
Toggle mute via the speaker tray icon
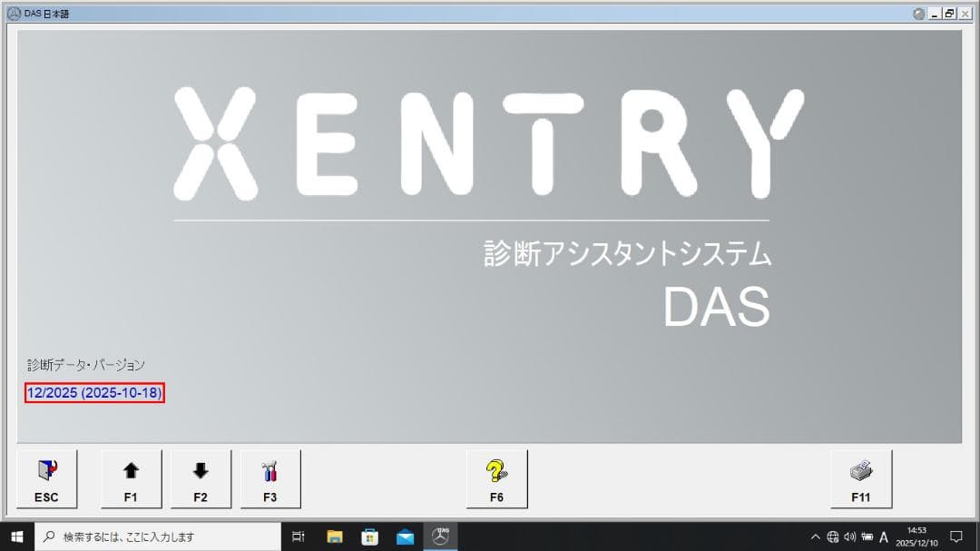click(851, 536)
